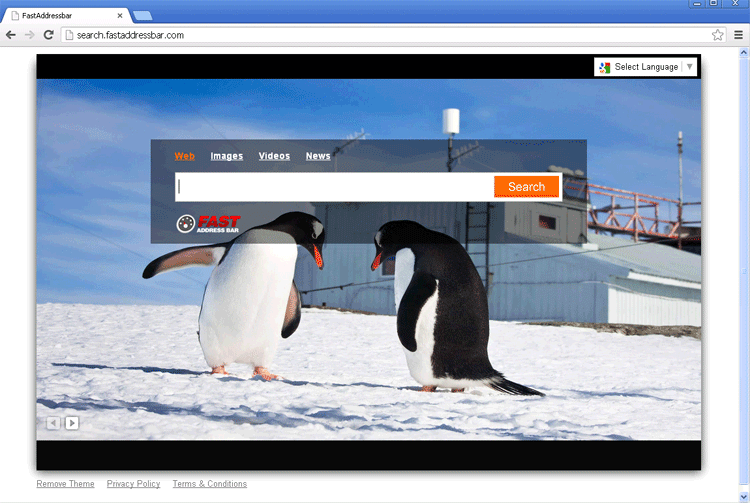Close the FastAddressbar browser tab
Screen dimensions: 750x503
click(x=120, y=16)
